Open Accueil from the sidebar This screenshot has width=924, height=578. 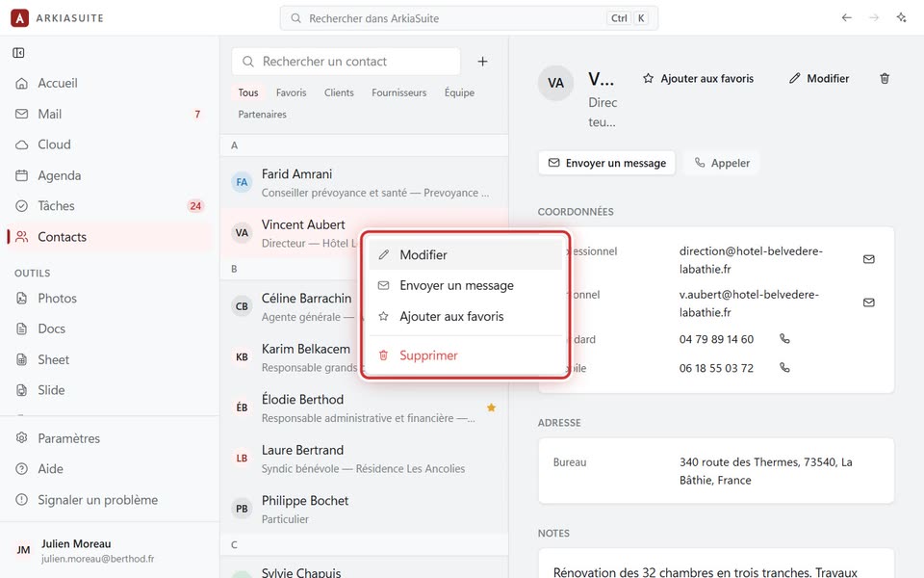tap(110, 83)
